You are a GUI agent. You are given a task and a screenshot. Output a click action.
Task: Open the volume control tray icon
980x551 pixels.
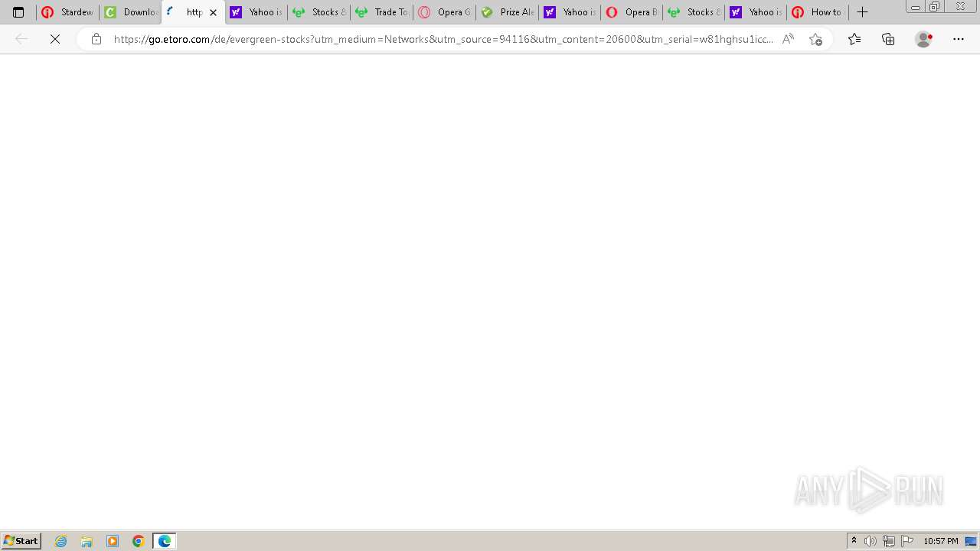[x=871, y=541]
